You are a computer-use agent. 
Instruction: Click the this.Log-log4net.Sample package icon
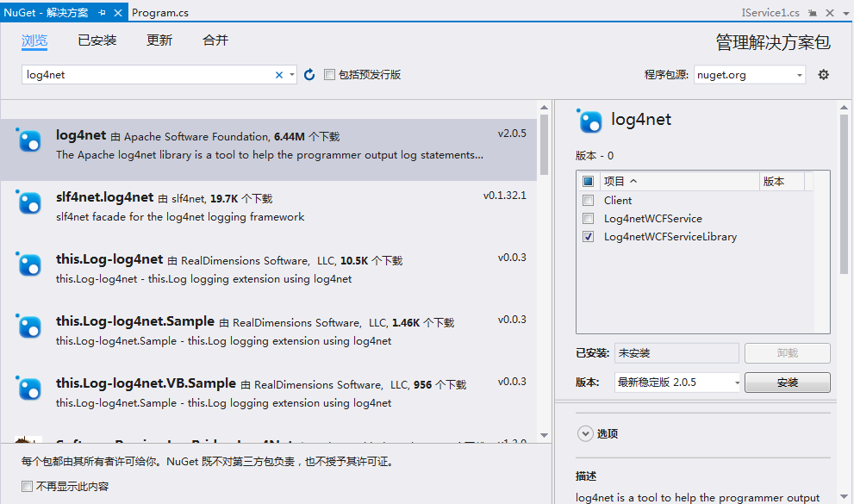[28, 327]
